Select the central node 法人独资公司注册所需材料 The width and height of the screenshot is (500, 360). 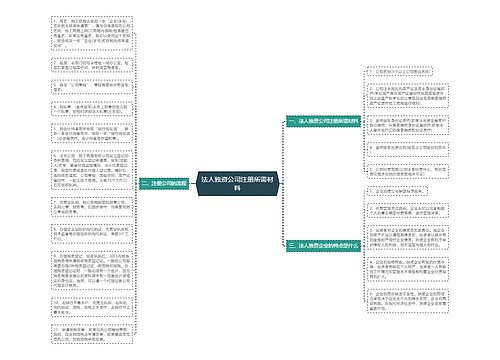237,183
